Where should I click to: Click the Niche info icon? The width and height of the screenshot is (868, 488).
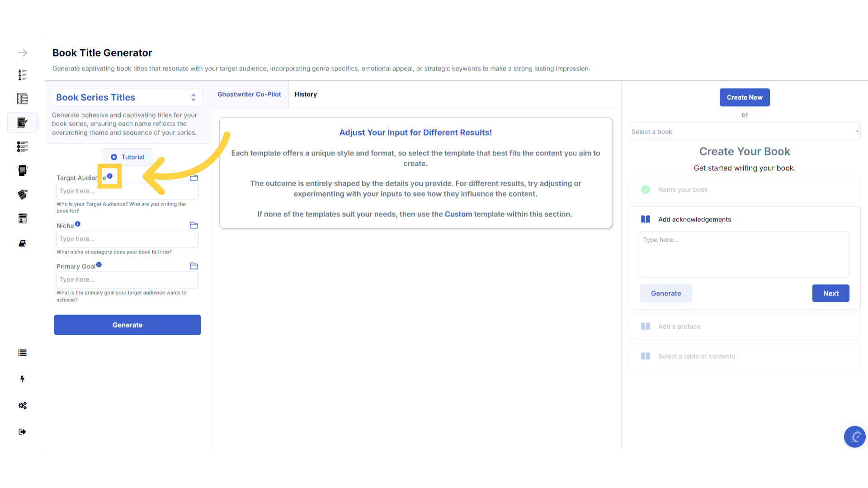78,224
